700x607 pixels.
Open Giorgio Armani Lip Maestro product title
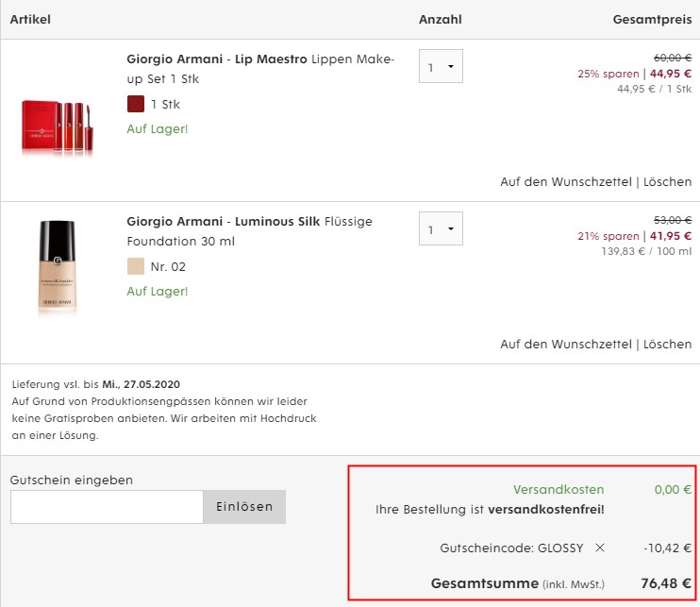click(x=260, y=69)
